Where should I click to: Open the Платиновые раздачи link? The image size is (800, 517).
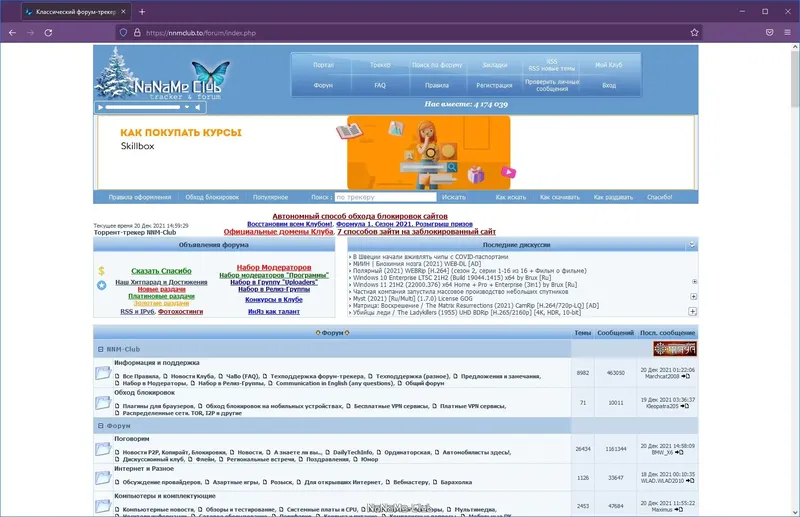point(161,296)
